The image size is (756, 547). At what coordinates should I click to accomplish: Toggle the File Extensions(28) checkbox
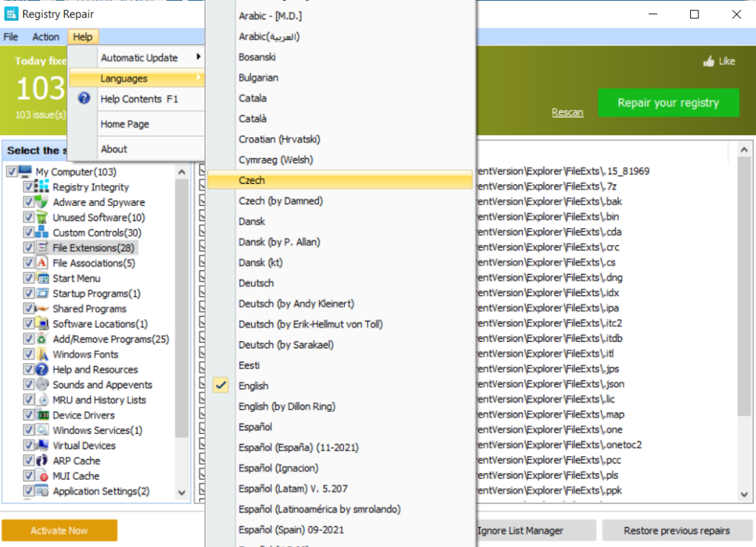(x=29, y=248)
